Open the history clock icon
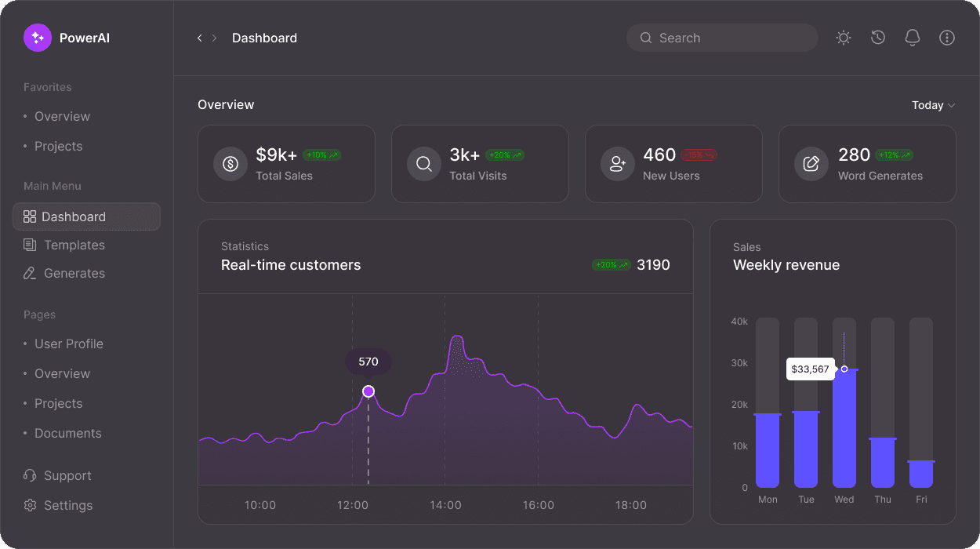This screenshot has height=549, width=980. click(x=878, y=38)
